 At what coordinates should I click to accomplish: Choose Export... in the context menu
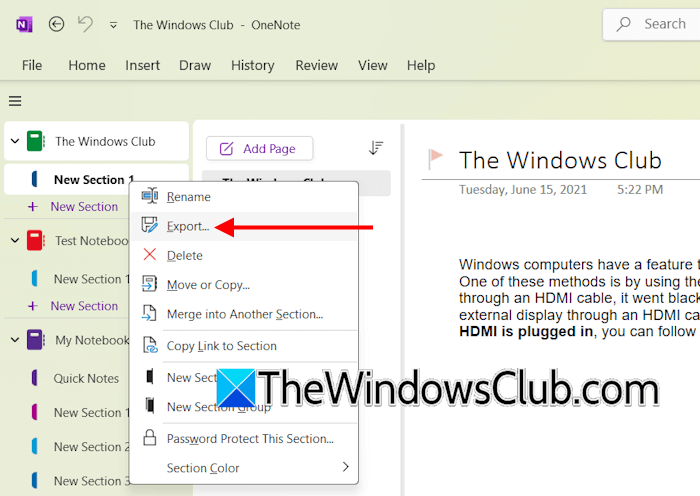tap(244, 226)
